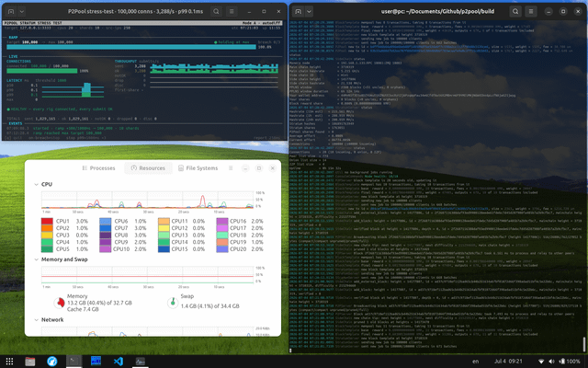Open the blue app icon next to Terminal
The image size is (588, 368).
click(x=96, y=362)
